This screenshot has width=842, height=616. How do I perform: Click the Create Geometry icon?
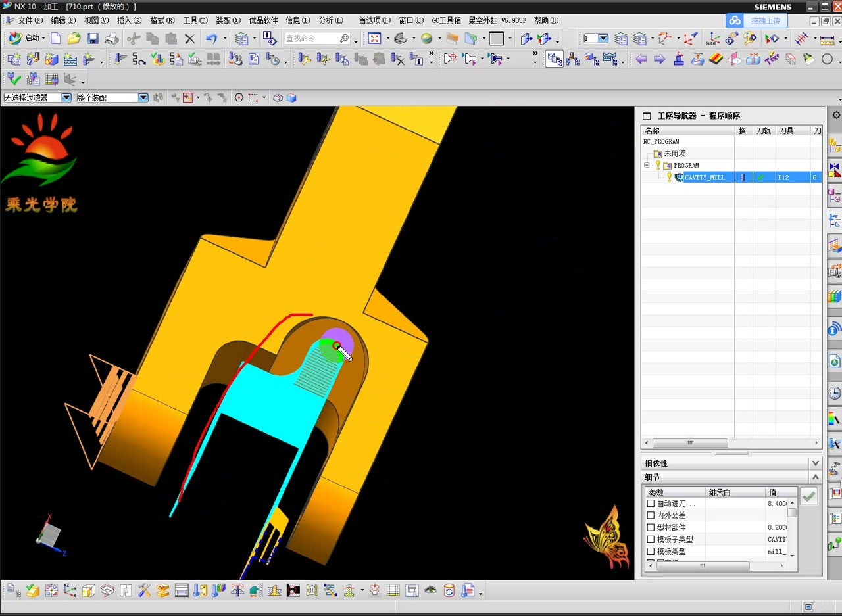coord(51,59)
